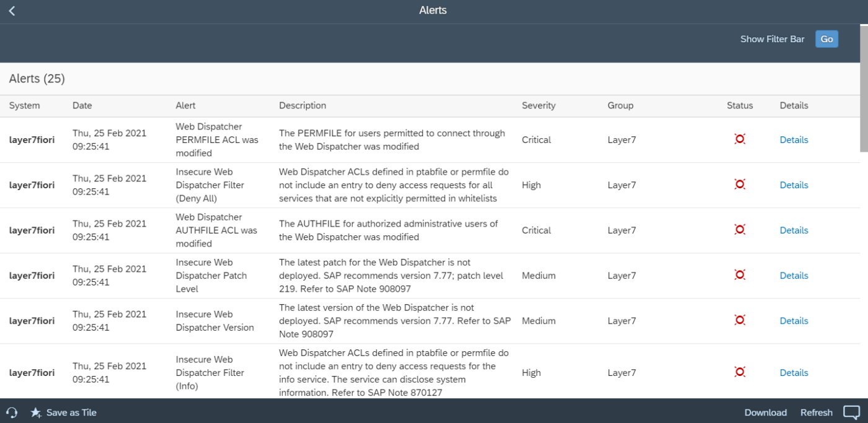Refresh the alerts list

click(x=817, y=412)
